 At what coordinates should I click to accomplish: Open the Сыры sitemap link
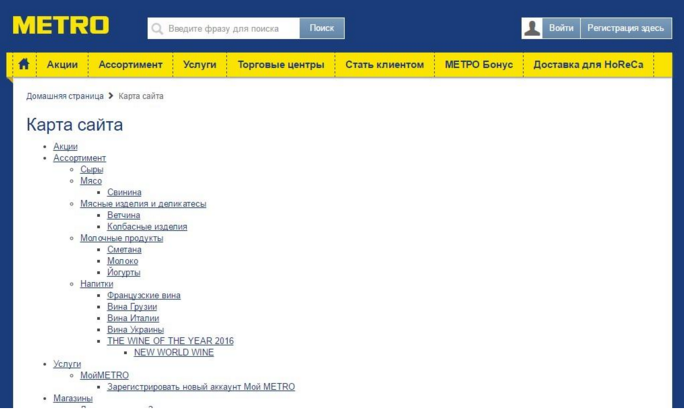pyautogui.click(x=92, y=169)
